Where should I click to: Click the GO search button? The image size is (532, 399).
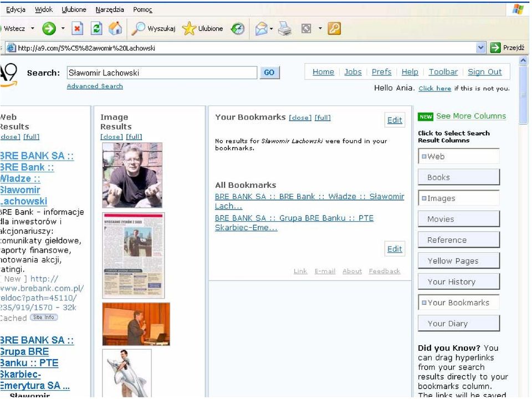[x=269, y=73]
